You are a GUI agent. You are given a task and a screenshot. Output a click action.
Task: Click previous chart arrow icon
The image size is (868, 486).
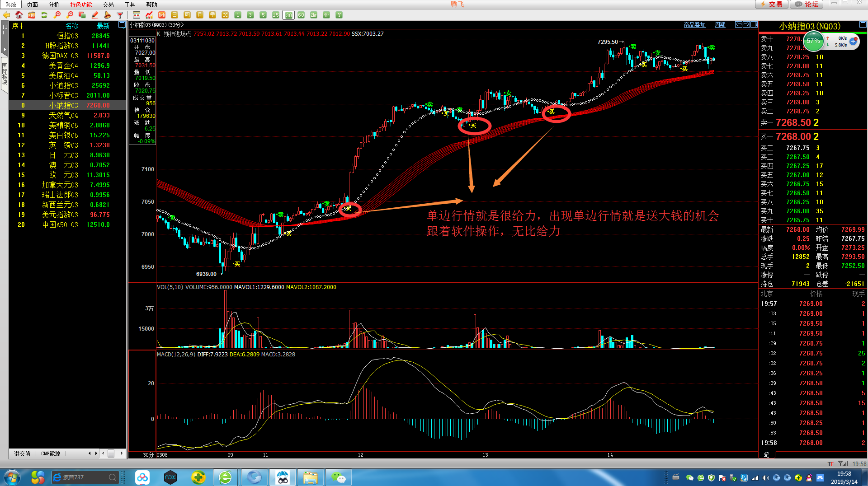[739, 24]
